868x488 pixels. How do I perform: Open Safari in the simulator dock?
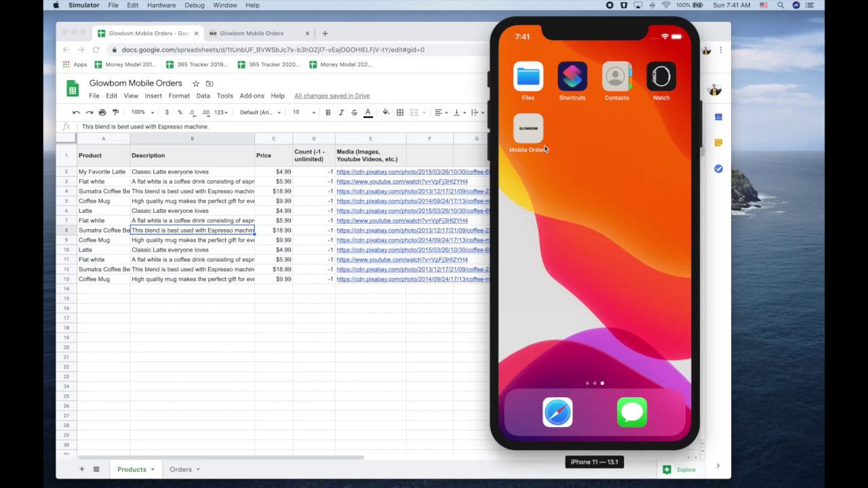pos(557,412)
